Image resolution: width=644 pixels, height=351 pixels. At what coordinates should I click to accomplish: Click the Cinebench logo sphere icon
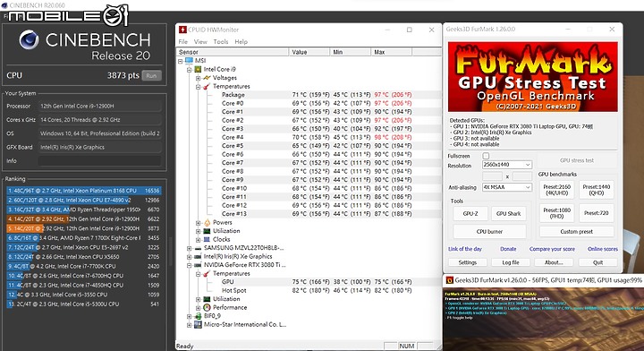pos(30,40)
